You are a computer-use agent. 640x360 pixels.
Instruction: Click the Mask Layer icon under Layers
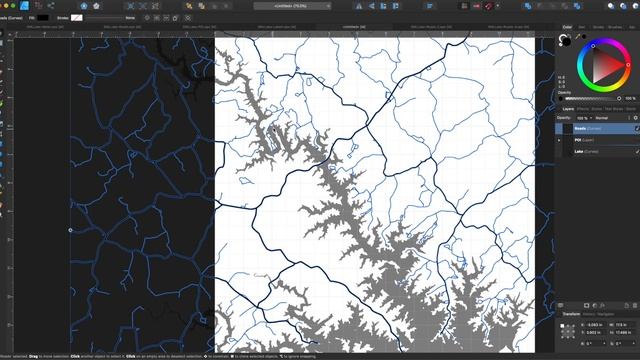tap(587, 305)
